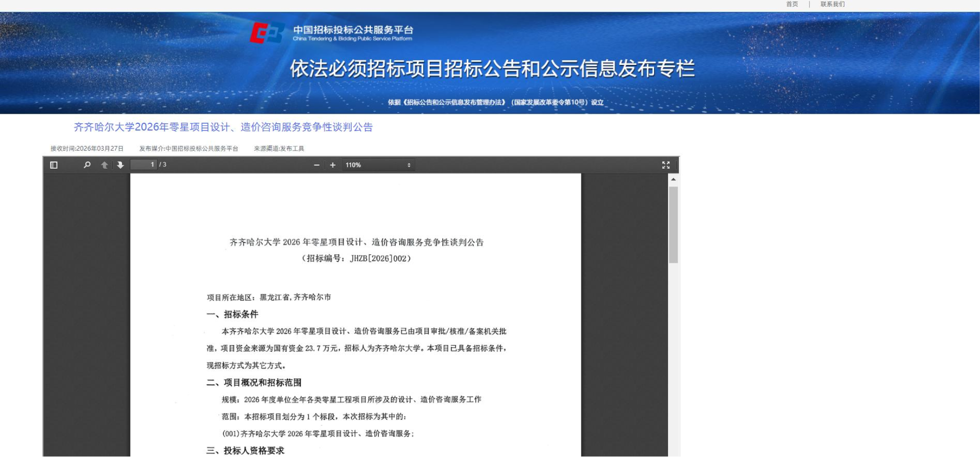Click the page number input field
The width and height of the screenshot is (980, 457).
(x=144, y=165)
